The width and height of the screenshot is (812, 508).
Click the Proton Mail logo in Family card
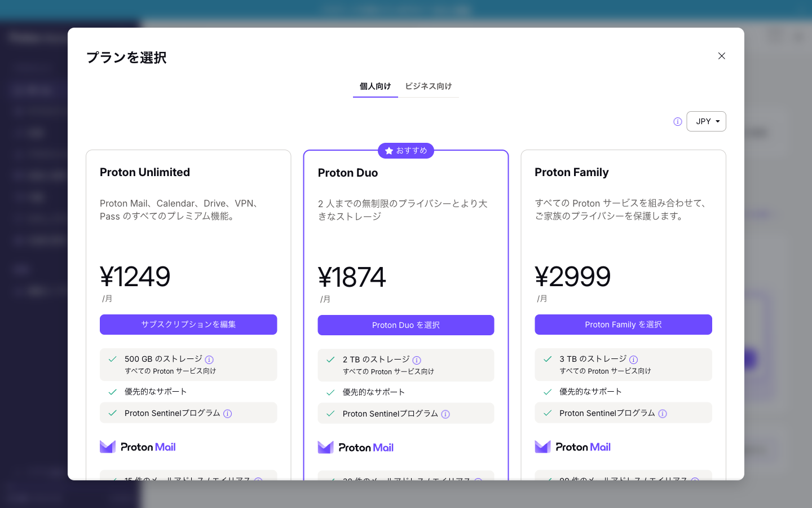coord(573,447)
